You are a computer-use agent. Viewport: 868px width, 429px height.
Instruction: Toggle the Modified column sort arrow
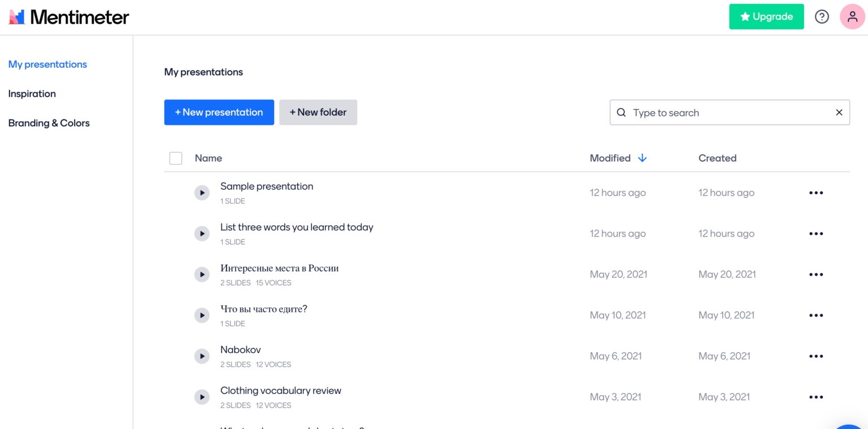coord(642,158)
